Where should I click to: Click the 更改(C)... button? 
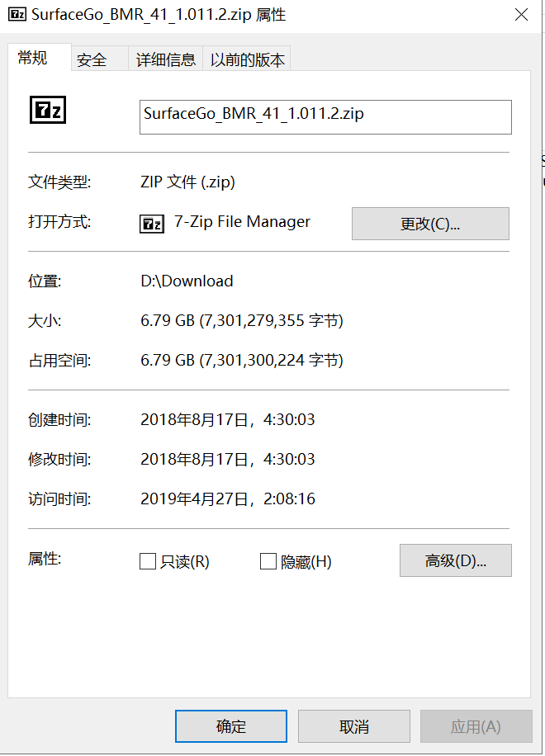coord(430,224)
